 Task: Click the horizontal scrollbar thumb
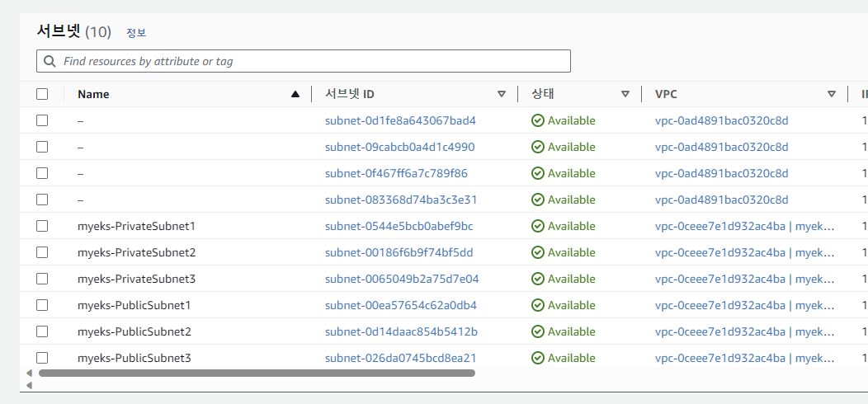point(257,373)
